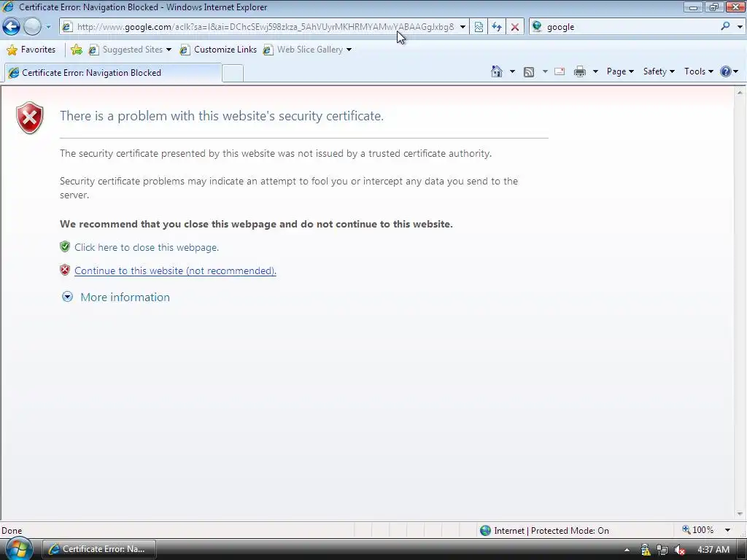747x560 pixels.
Task: Open the Windows Start orb
Action: pos(18,548)
